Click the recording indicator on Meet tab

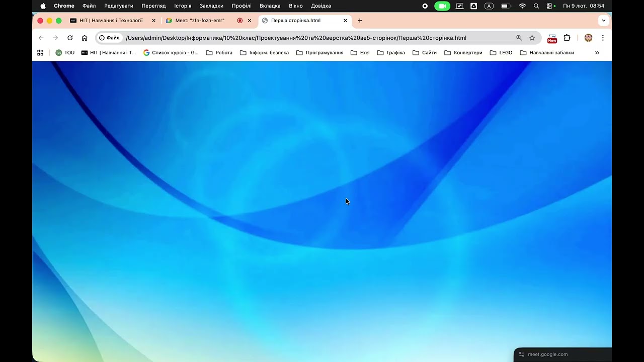[239, 21]
